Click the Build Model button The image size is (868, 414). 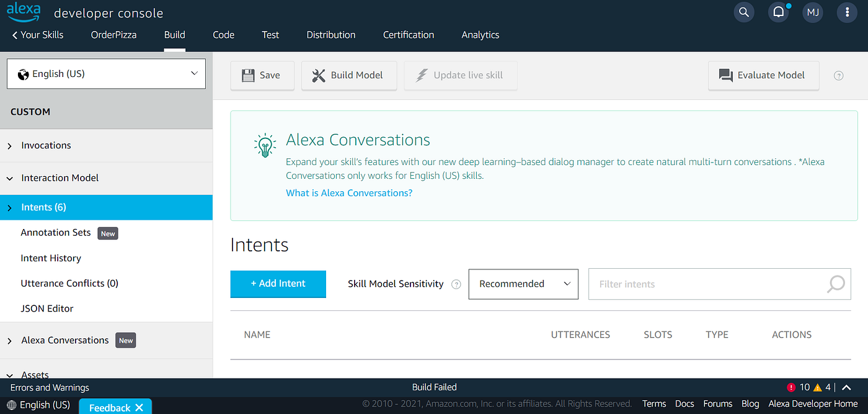pos(349,76)
